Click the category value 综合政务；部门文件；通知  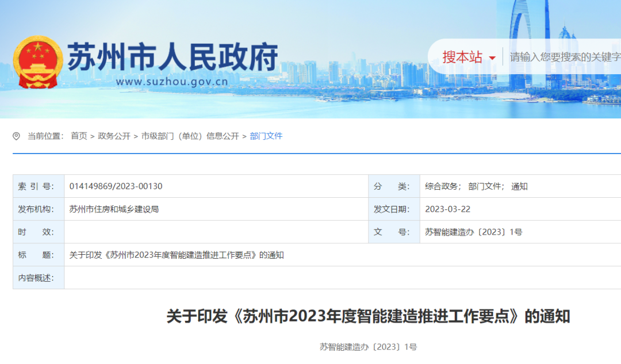(476, 186)
